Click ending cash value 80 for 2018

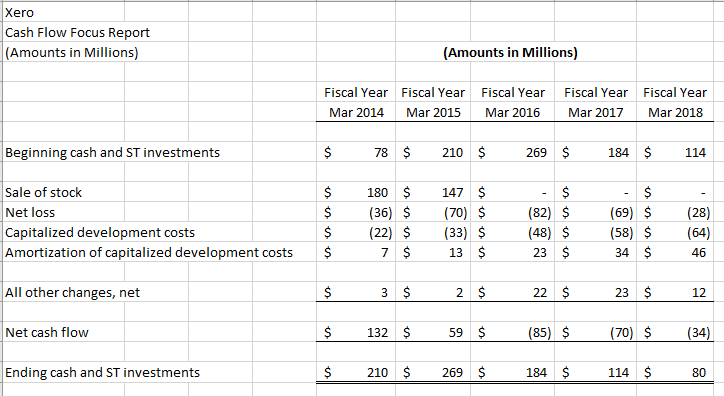[x=699, y=372]
